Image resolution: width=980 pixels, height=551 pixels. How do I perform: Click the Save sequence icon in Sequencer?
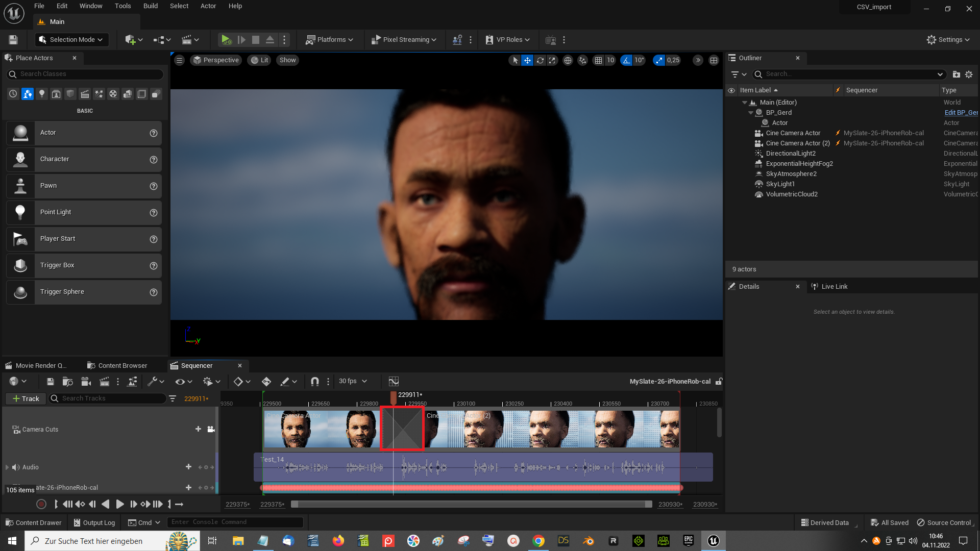(x=50, y=382)
